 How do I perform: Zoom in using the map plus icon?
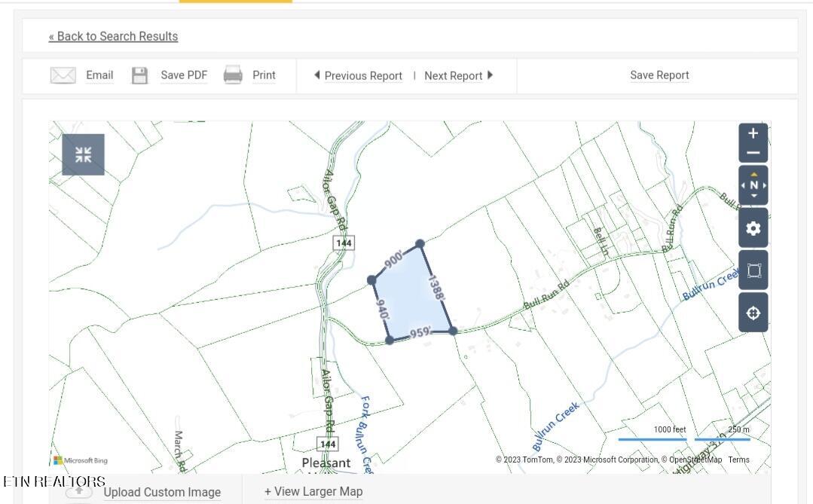[x=753, y=133]
